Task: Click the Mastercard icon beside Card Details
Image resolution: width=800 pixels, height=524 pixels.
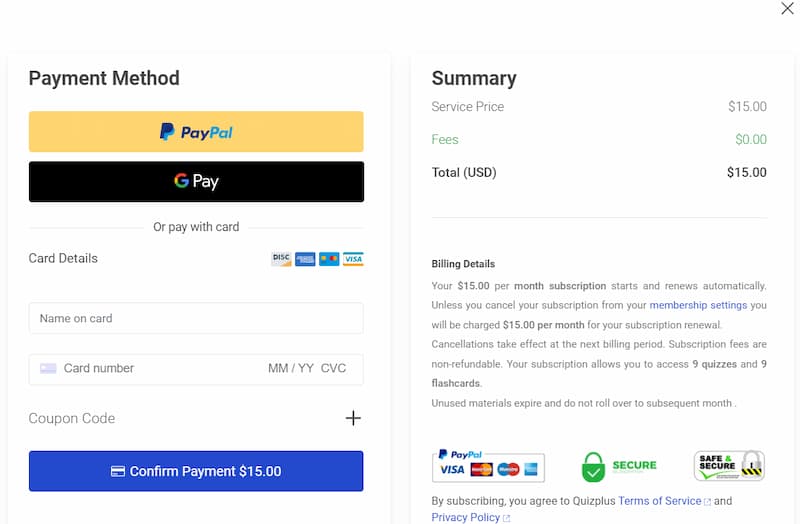Action: tap(329, 259)
